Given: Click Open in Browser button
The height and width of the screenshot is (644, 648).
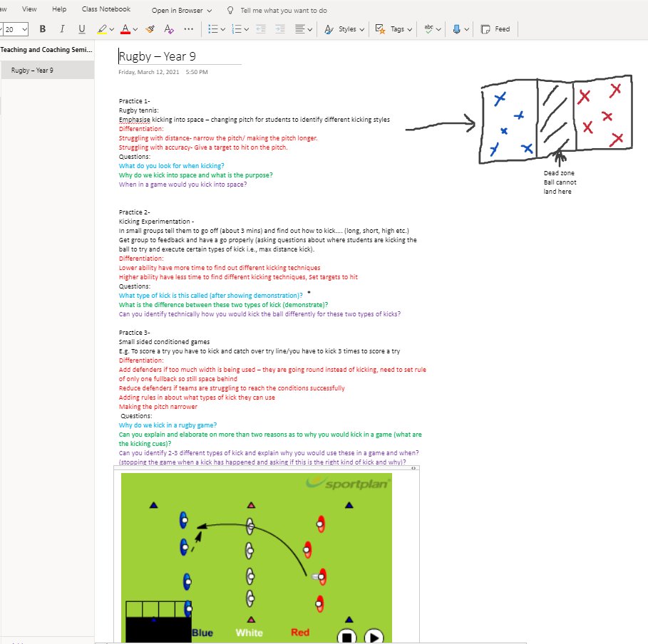Looking at the screenshot, I should [x=181, y=10].
